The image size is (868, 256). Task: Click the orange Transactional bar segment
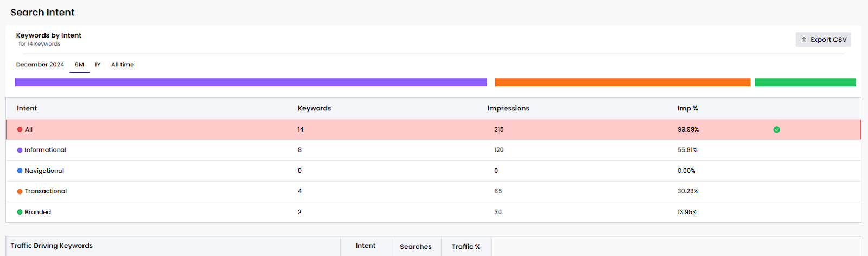point(623,83)
